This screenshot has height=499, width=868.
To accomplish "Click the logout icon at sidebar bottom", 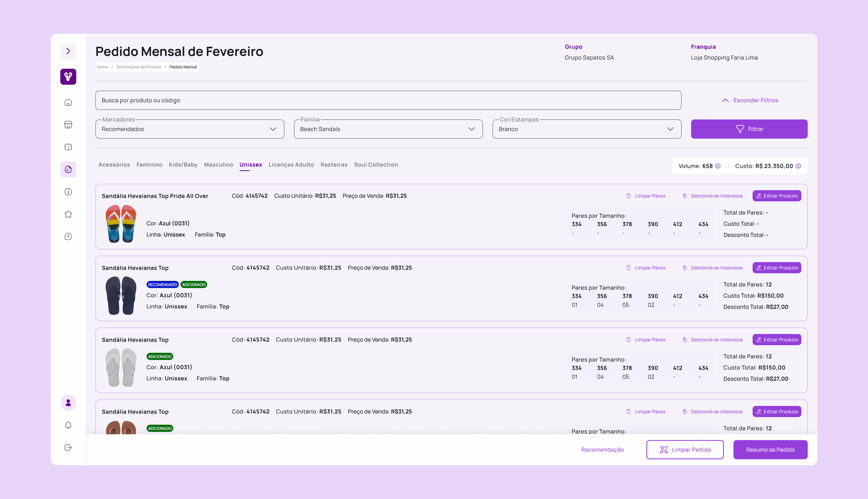I will [x=68, y=448].
